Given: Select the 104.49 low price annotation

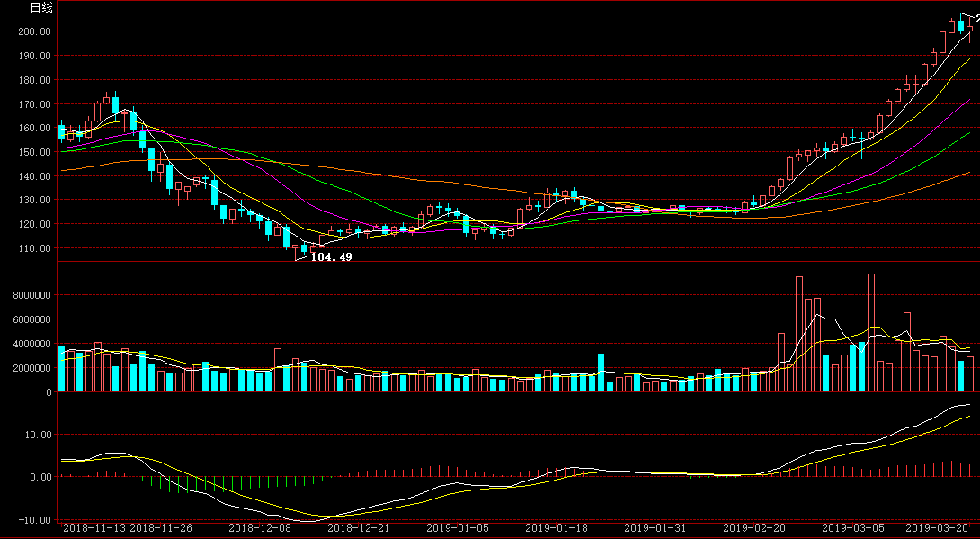Looking at the screenshot, I should coord(331,257).
